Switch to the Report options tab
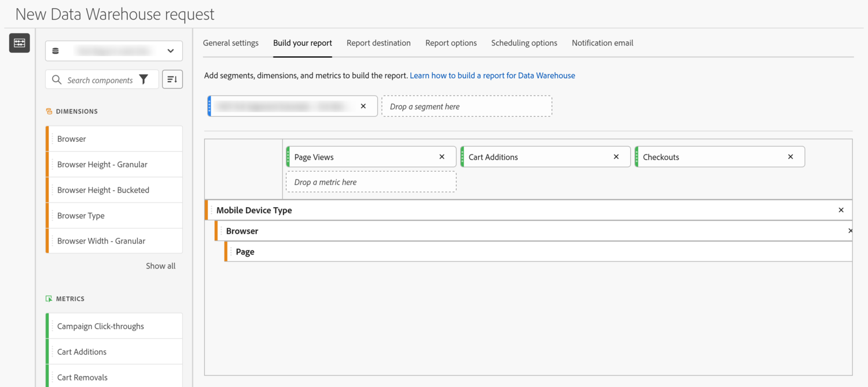Screen dimensions: 868x387 point(451,43)
